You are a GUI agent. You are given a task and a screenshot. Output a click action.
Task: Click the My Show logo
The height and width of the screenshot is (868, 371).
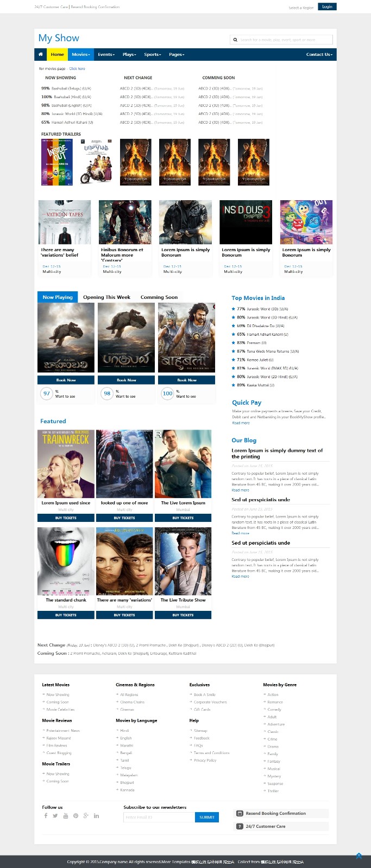tap(59, 38)
